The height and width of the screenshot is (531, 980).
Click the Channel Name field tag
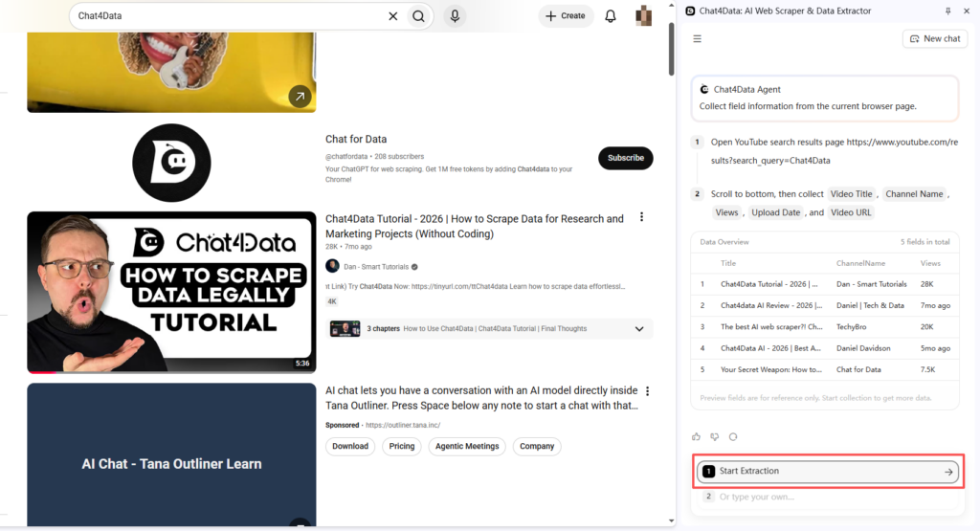914,194
